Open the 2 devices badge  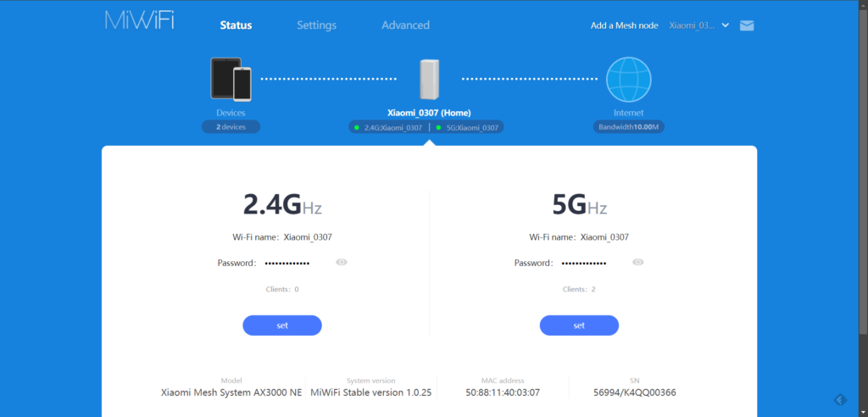(231, 127)
